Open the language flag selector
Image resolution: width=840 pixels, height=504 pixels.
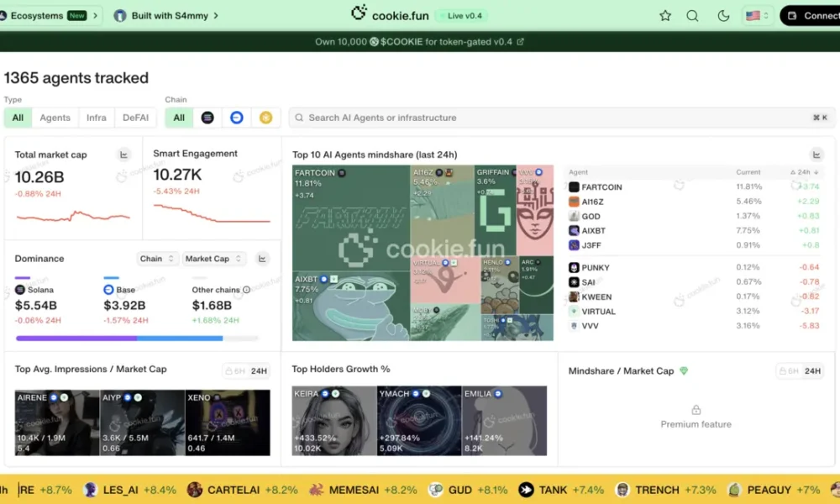pos(757,15)
